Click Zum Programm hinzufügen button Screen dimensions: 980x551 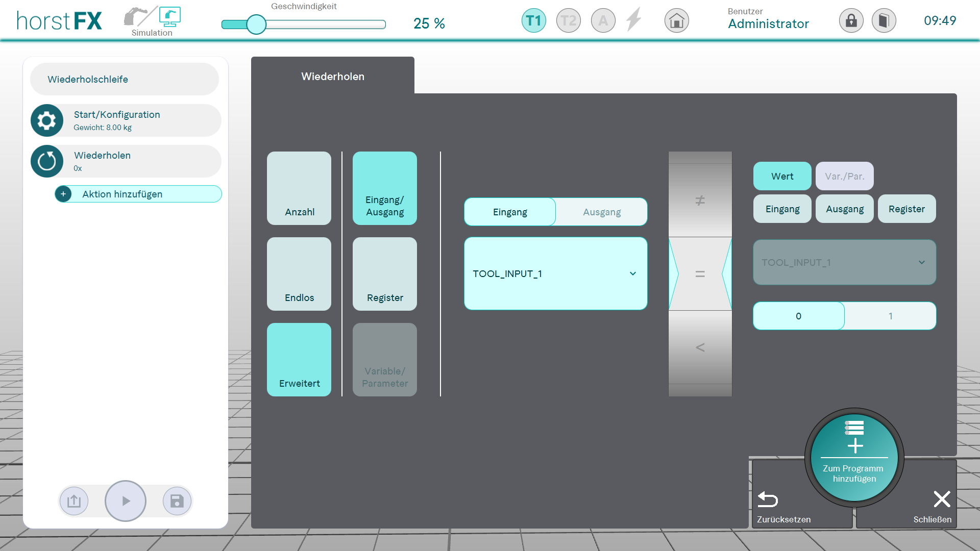click(854, 458)
